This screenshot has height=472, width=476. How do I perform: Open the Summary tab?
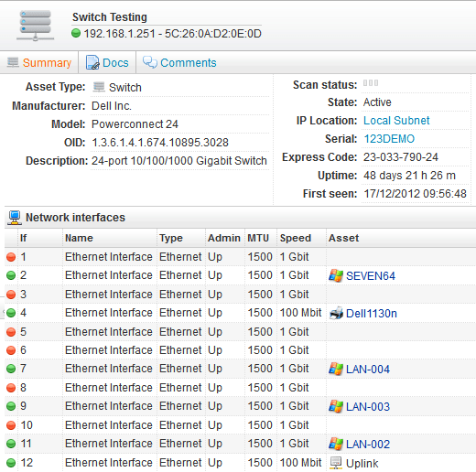39,62
